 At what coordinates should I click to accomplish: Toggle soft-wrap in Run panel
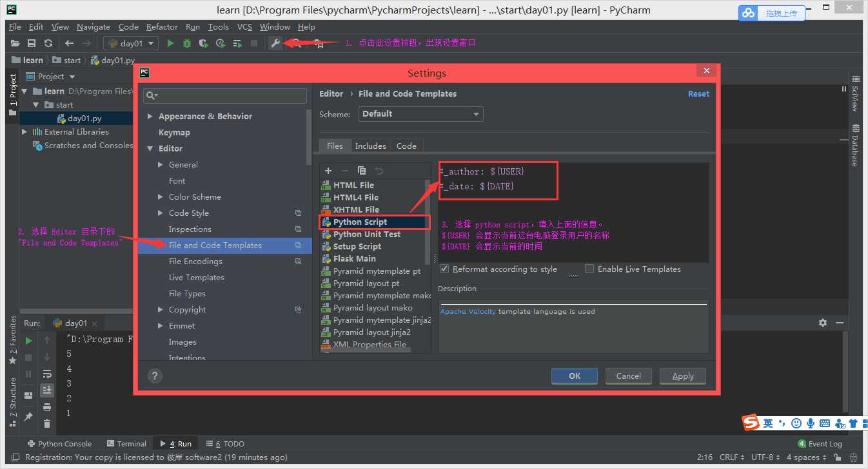[x=47, y=374]
